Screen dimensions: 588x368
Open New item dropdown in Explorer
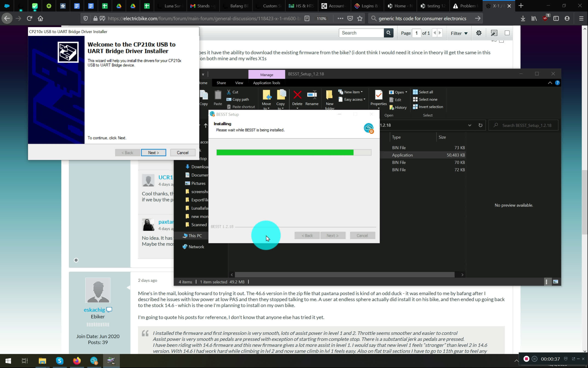pyautogui.click(x=351, y=92)
